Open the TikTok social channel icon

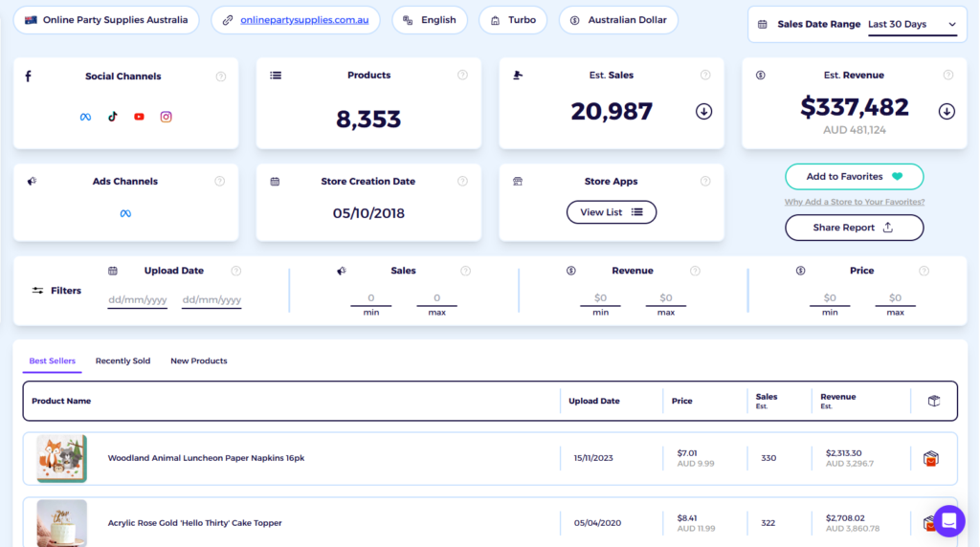click(x=113, y=116)
